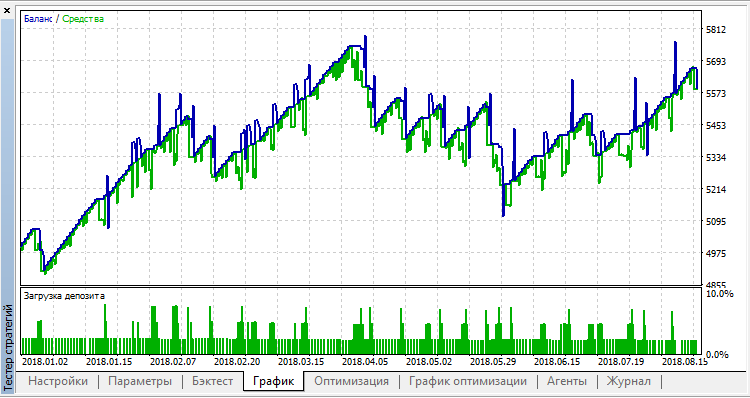Click the 2018.02.07 date label
Screen dimensions: 750x398
(173, 362)
